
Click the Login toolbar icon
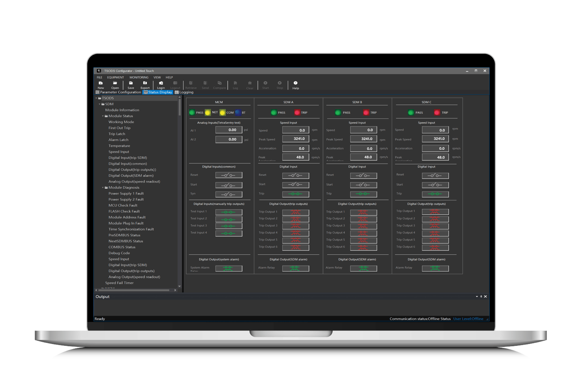[161, 83]
